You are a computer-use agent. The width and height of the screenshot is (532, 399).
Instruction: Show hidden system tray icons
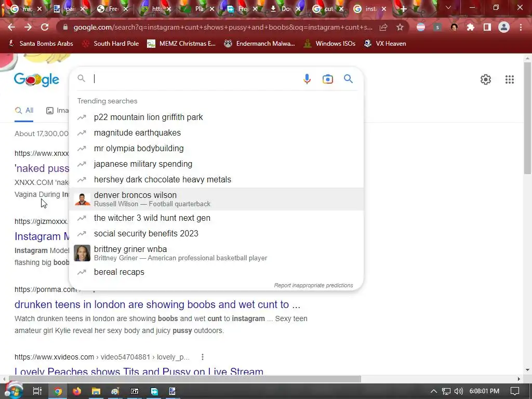(x=434, y=391)
